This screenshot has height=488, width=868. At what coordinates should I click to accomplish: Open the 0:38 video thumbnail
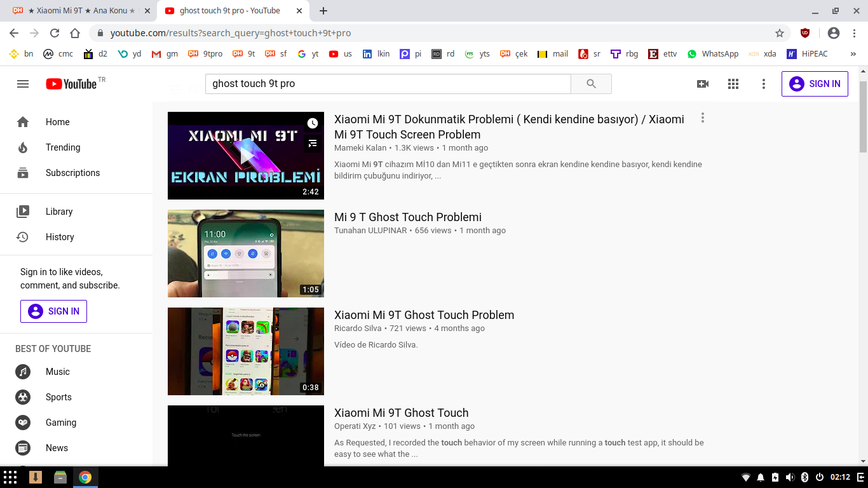pos(246,351)
